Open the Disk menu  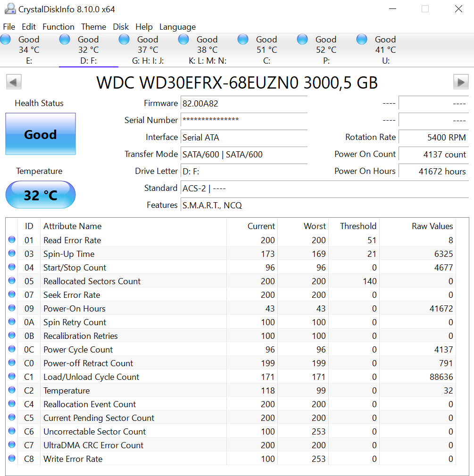click(121, 27)
